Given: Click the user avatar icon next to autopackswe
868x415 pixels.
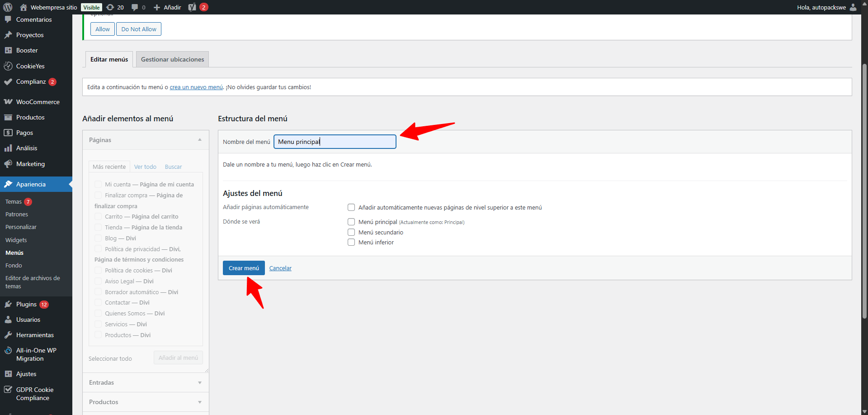Looking at the screenshot, I should 853,7.
